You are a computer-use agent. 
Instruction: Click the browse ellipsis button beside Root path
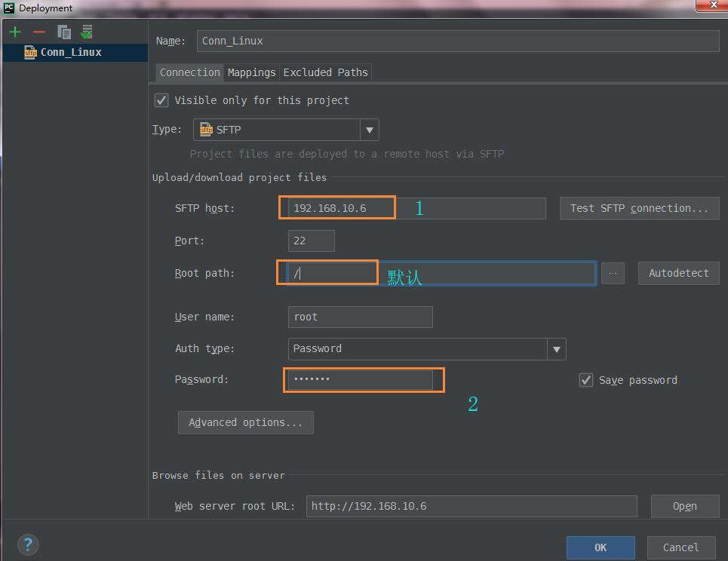coord(613,273)
